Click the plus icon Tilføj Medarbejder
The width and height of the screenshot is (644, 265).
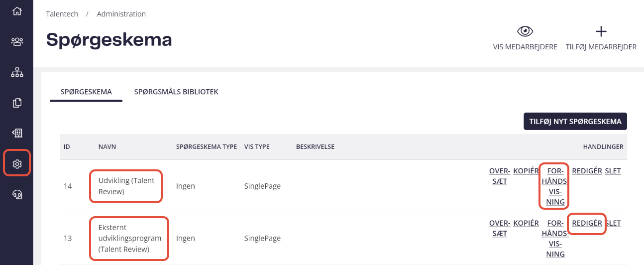tap(601, 31)
